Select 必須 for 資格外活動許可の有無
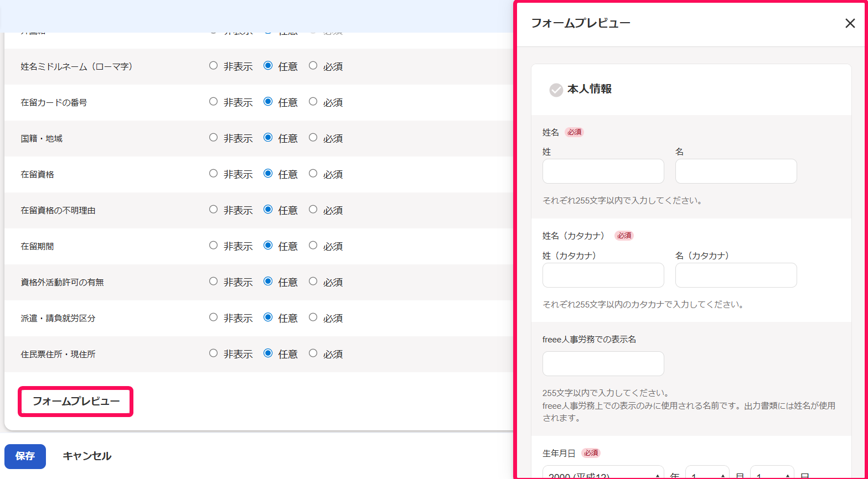Screen dimensions: 868x479 click(313, 282)
